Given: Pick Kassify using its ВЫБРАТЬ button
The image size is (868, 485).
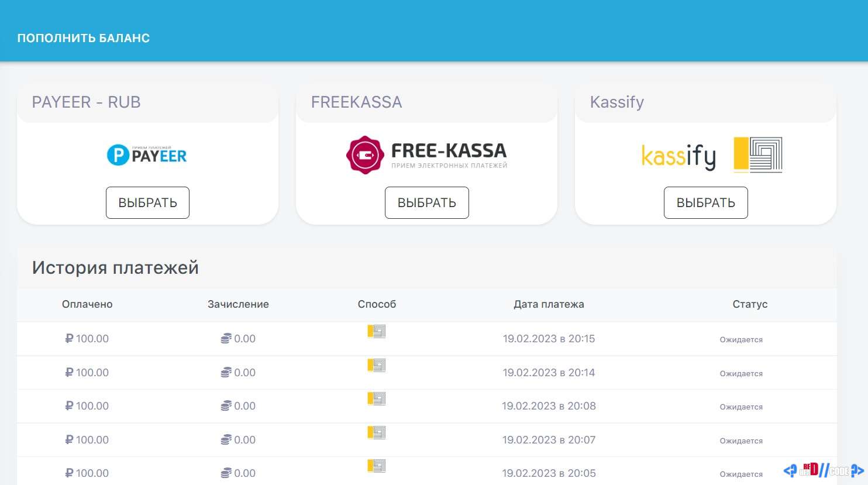Looking at the screenshot, I should pyautogui.click(x=706, y=202).
